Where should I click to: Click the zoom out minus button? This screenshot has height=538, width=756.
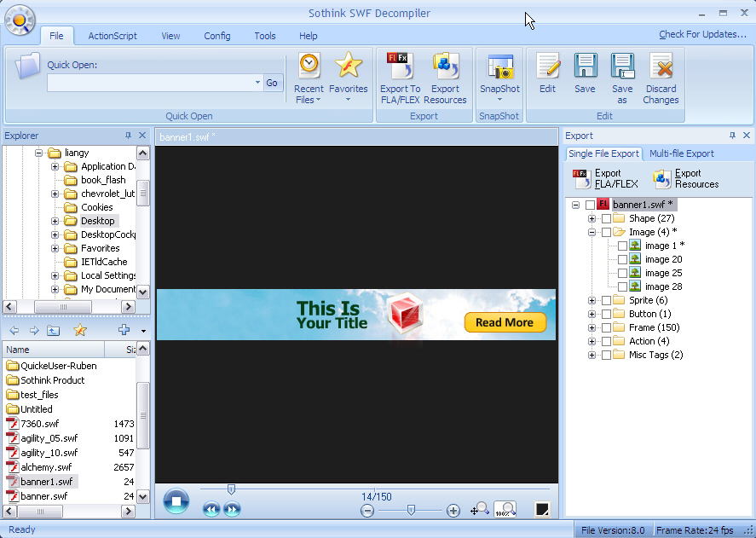366,511
